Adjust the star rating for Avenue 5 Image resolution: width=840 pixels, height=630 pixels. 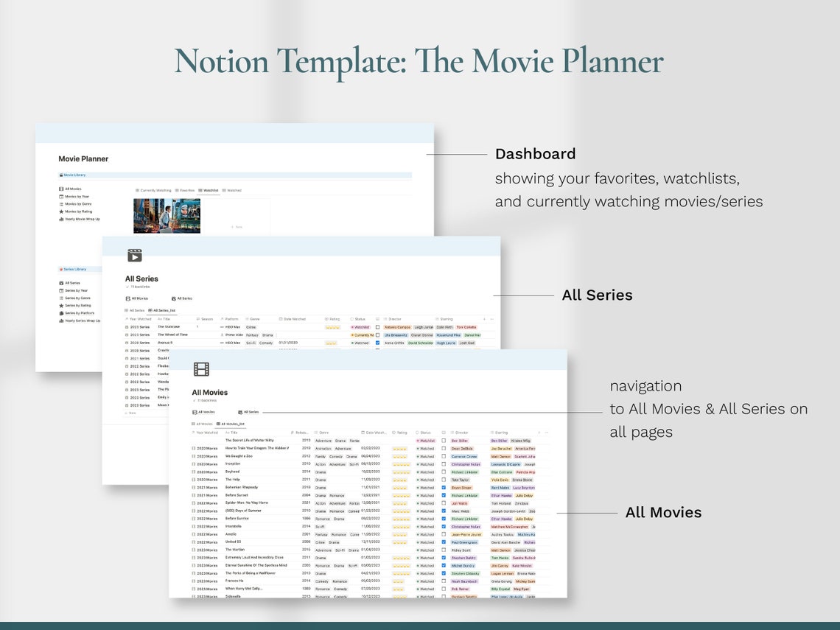(x=330, y=343)
